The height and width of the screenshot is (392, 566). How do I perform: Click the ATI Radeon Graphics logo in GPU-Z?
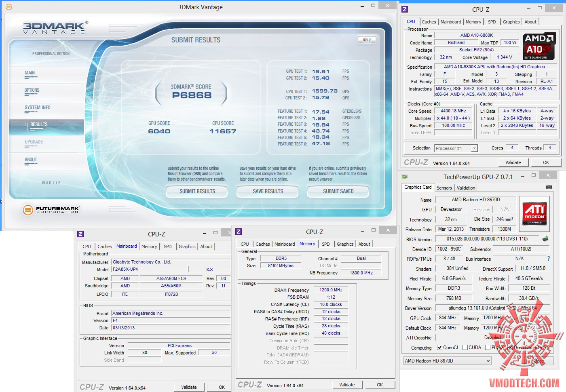click(x=534, y=213)
